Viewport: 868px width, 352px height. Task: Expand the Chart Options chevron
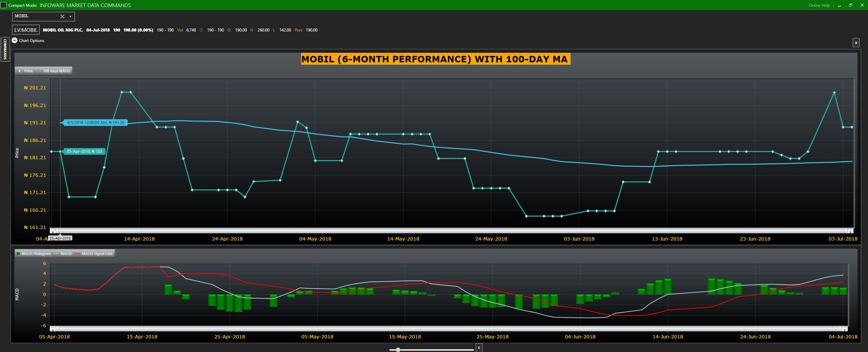[x=15, y=40]
